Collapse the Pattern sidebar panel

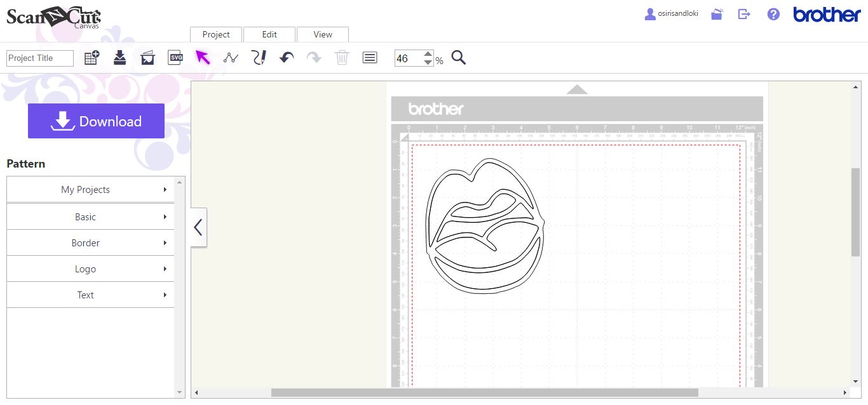click(198, 227)
